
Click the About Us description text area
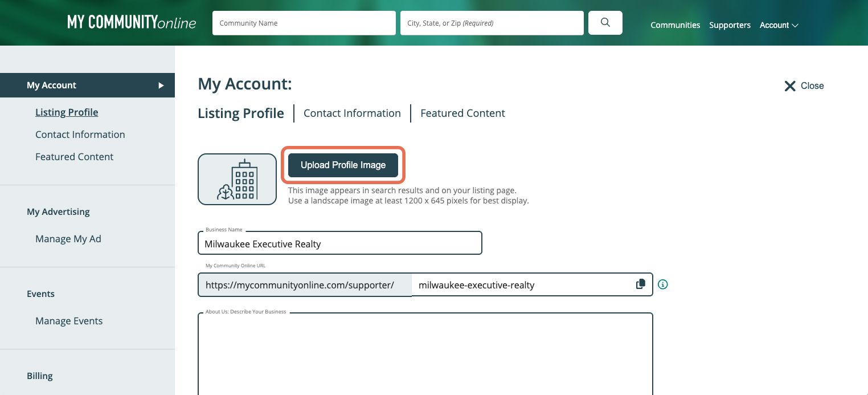pyautogui.click(x=425, y=353)
